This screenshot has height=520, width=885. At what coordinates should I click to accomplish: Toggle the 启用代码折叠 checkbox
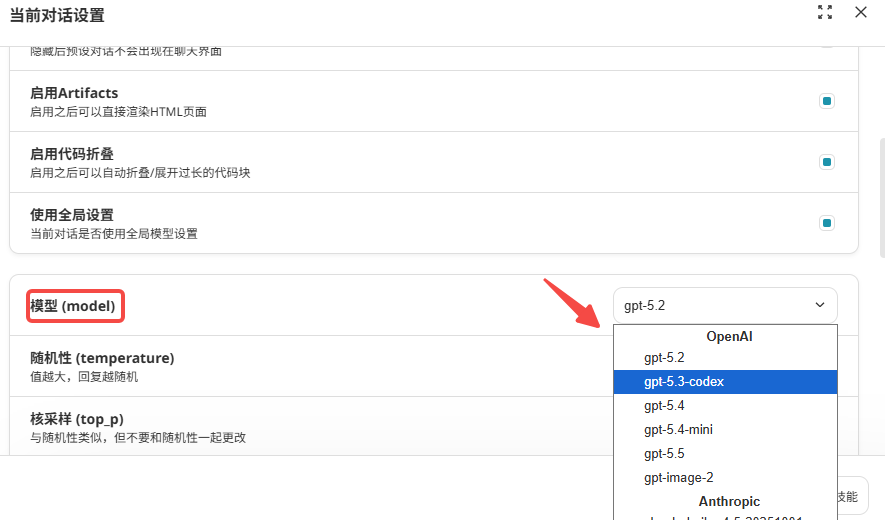click(x=827, y=162)
